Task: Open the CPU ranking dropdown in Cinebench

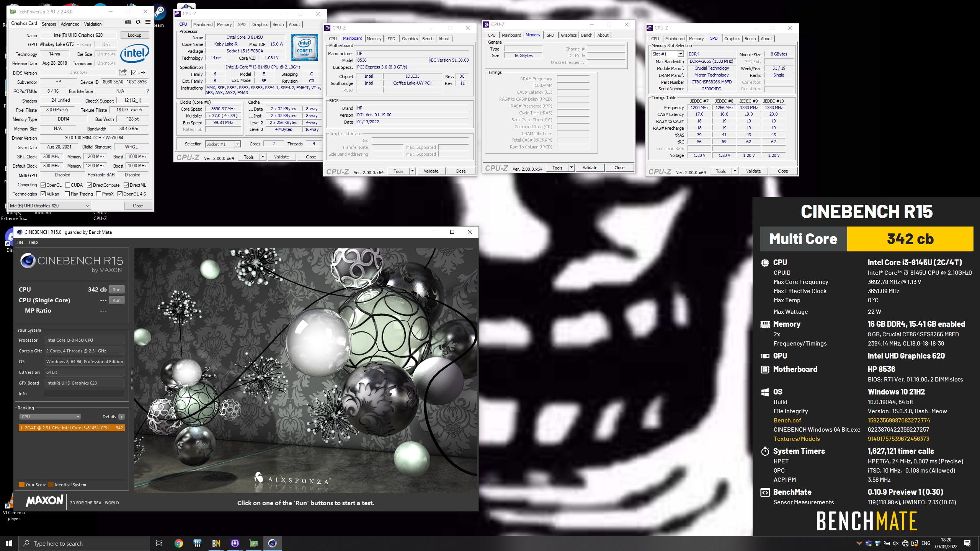Action: 50,417
